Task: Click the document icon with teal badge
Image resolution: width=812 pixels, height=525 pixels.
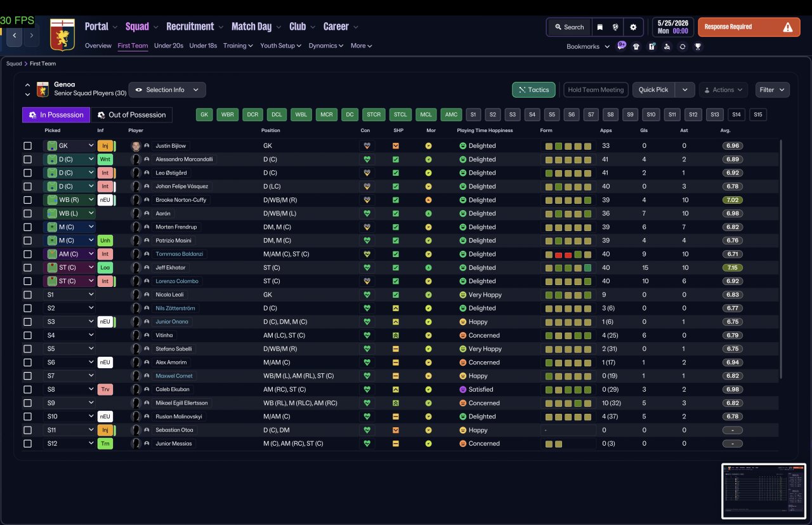Action: (x=652, y=46)
